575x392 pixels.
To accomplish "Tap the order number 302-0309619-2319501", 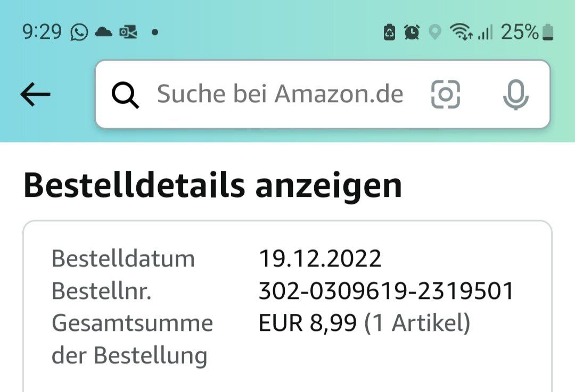I will pos(387,291).
